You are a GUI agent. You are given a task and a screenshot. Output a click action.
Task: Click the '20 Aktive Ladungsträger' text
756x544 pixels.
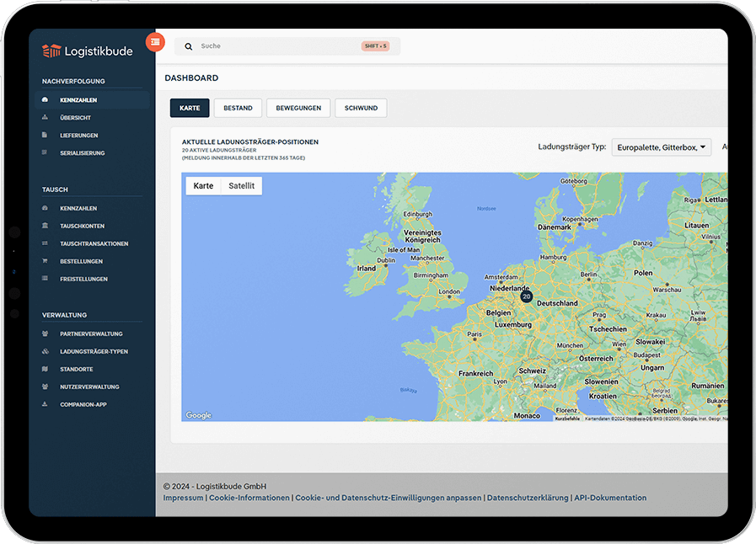[219, 151]
